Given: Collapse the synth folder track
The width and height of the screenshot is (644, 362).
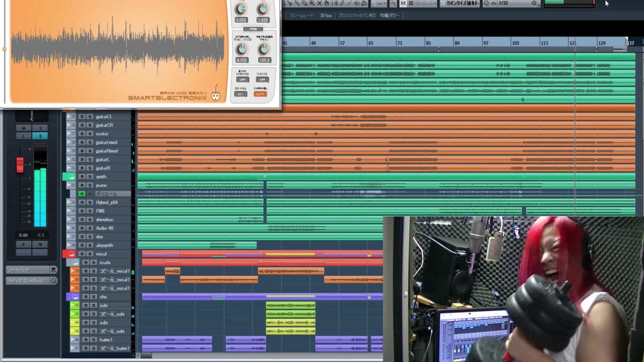Looking at the screenshot, I should pos(71,177).
